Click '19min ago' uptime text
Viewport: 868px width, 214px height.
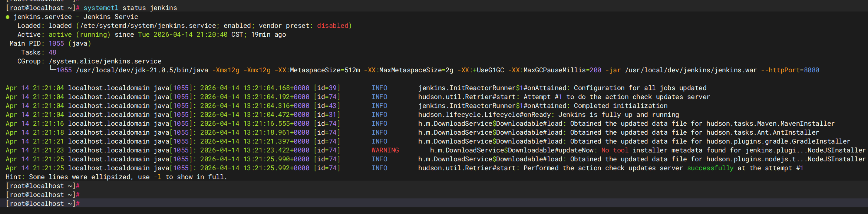[x=268, y=34]
